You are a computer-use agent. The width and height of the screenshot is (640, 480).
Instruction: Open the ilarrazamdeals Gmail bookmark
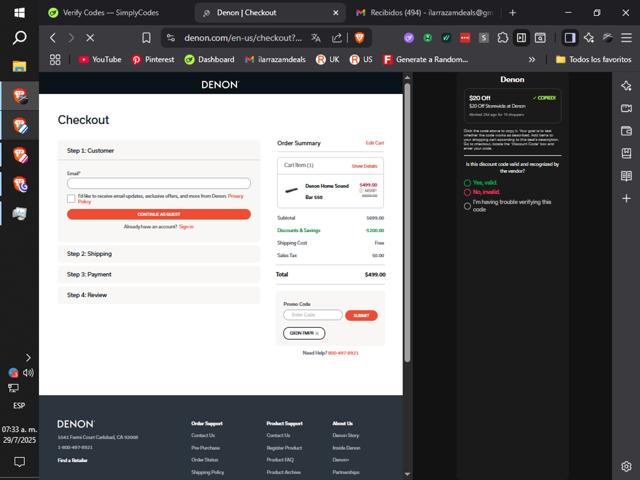(x=275, y=60)
